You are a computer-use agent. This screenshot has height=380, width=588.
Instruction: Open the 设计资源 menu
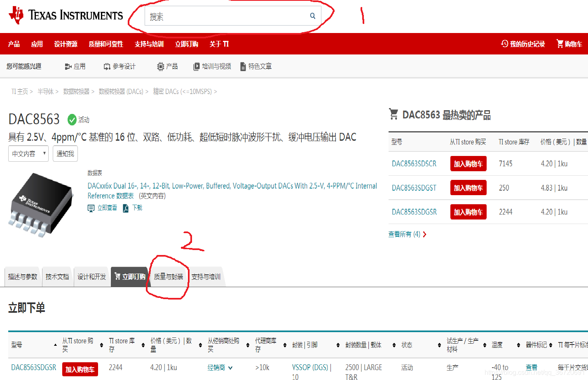pos(66,44)
